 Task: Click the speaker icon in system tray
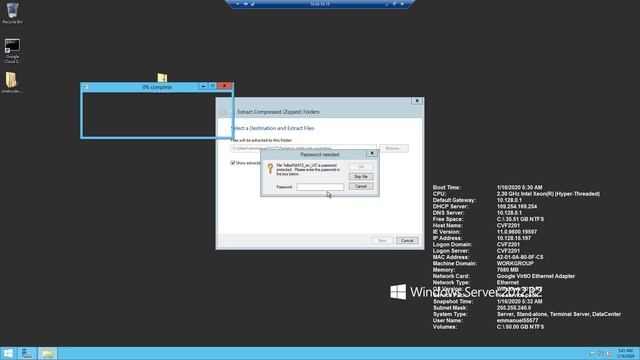pos(609,353)
